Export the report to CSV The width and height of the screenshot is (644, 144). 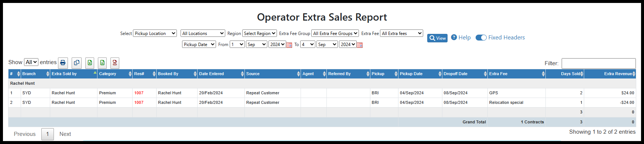(102, 63)
